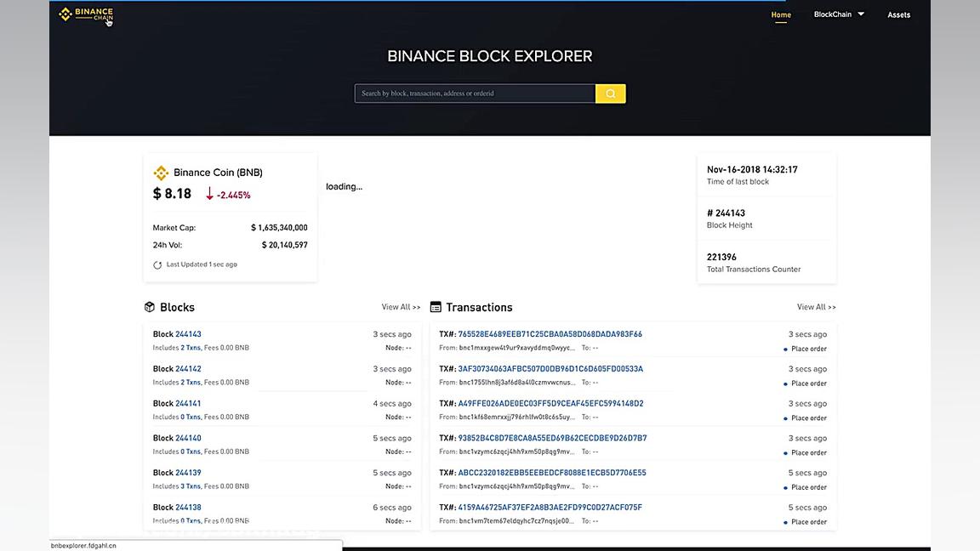Image resolution: width=980 pixels, height=551 pixels.
Task: Open transaction hash starting 93852B4C
Action: (x=552, y=438)
